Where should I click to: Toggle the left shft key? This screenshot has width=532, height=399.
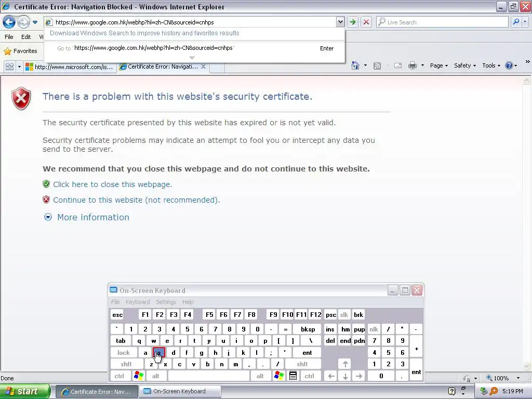[x=126, y=364]
